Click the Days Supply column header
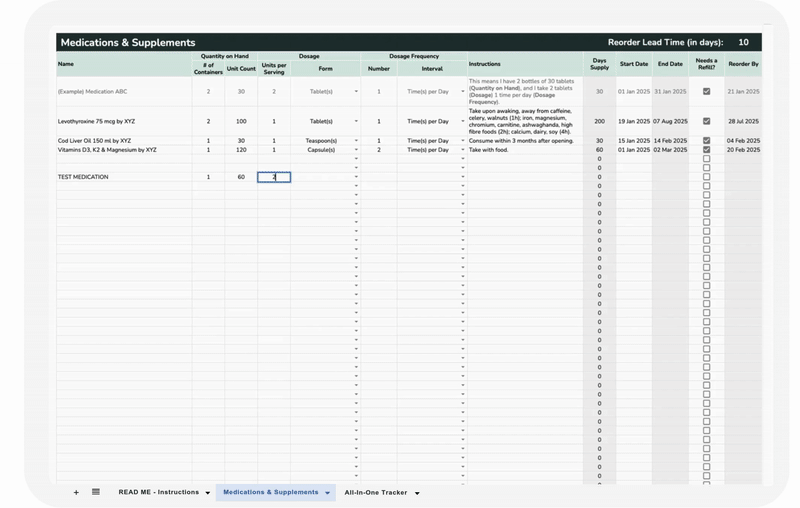Viewport: 800px width, 508px height. [599, 64]
